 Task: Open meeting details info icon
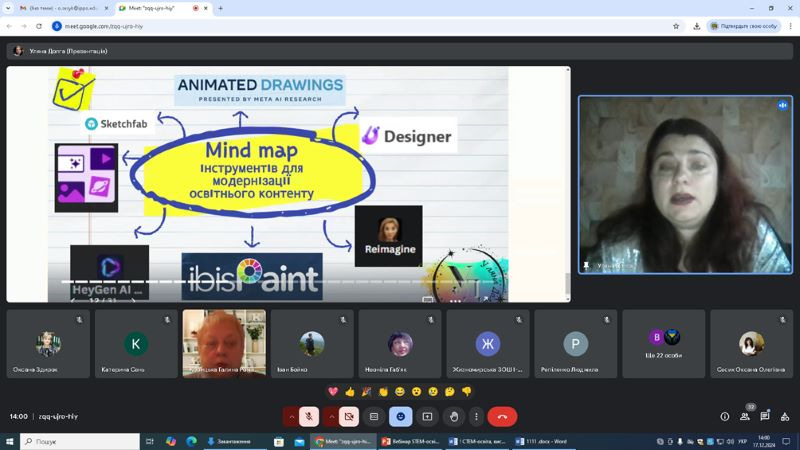[724, 417]
